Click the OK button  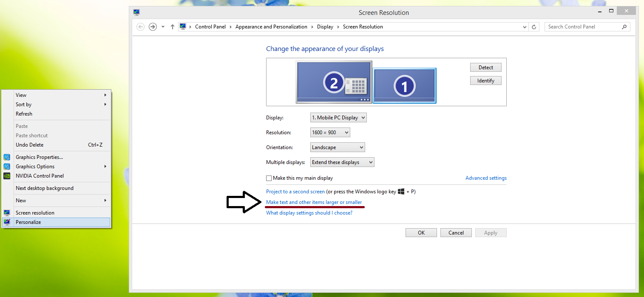point(421,233)
